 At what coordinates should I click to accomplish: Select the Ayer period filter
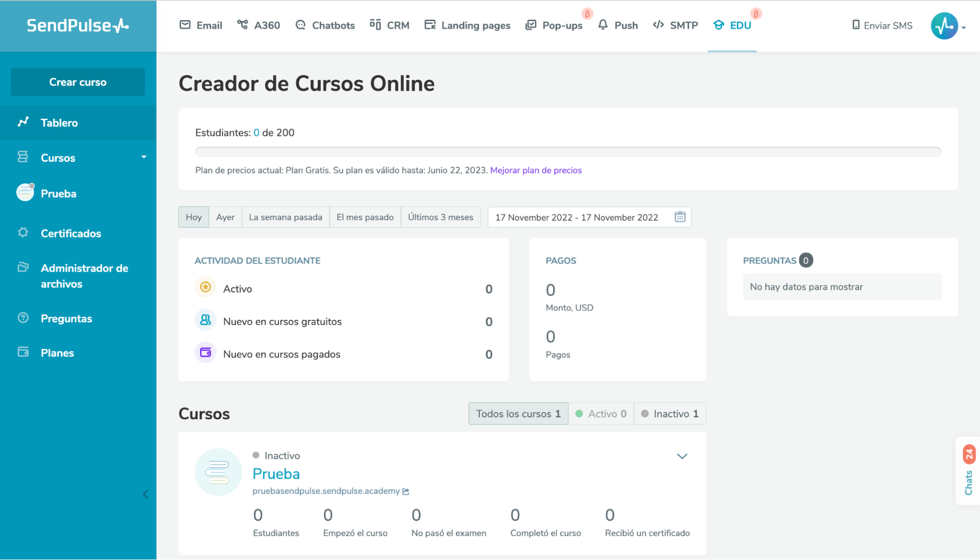pos(226,217)
